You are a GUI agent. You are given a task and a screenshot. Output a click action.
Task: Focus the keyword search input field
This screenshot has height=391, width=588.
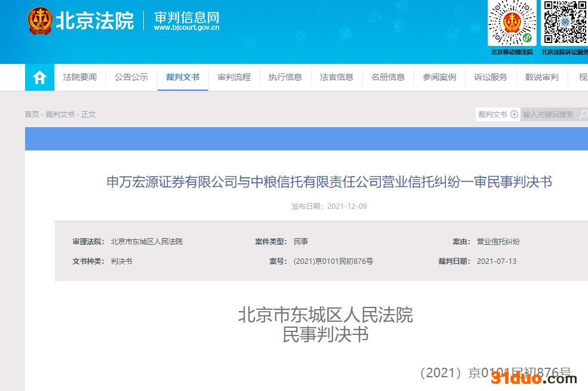click(x=548, y=114)
